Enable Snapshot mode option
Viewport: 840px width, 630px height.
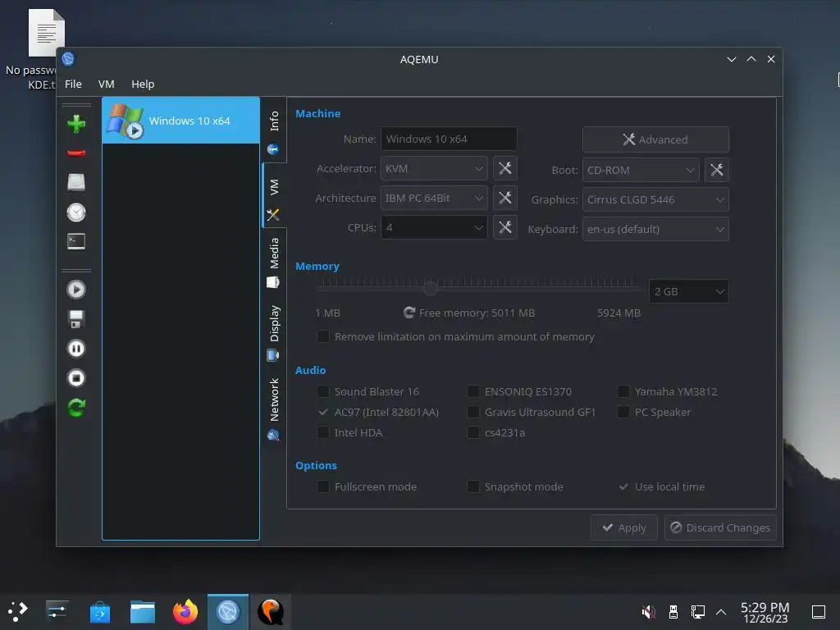(473, 486)
